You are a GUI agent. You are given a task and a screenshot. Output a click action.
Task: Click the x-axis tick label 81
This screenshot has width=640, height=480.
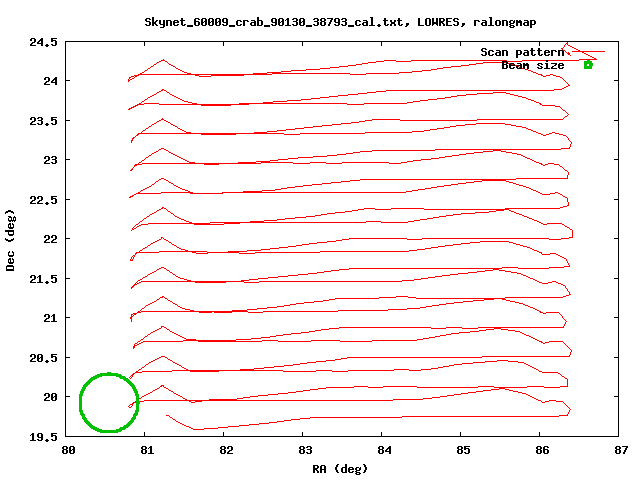tap(147, 450)
